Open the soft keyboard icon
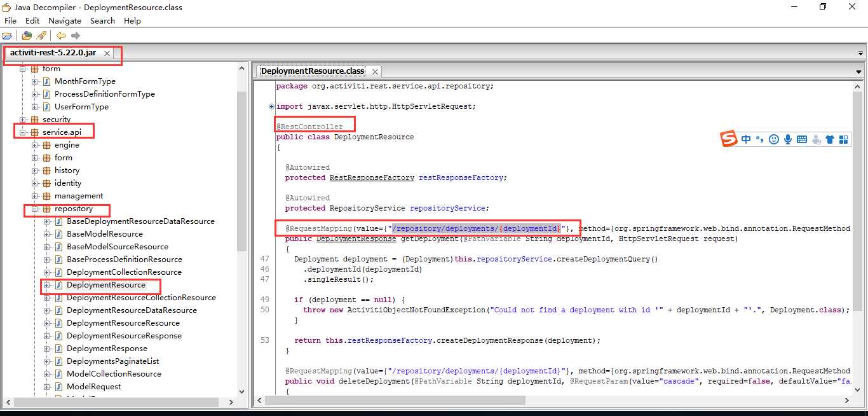This screenshot has width=868, height=416. tap(802, 139)
